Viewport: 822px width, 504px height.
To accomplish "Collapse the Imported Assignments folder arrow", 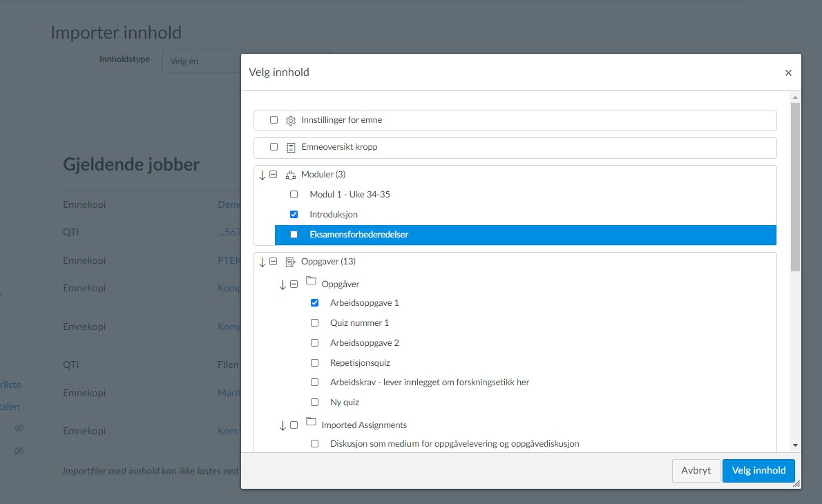I will (283, 425).
